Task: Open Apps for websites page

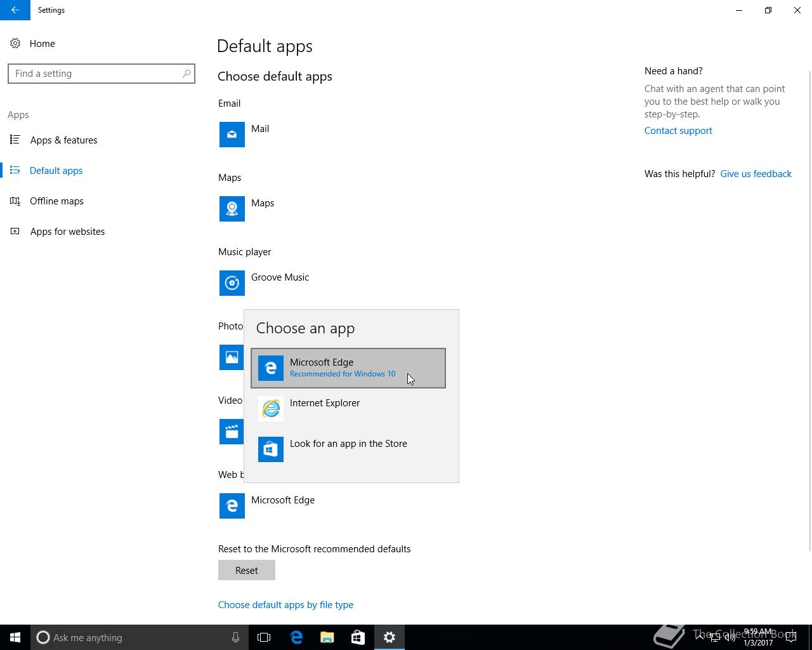Action: point(101,231)
